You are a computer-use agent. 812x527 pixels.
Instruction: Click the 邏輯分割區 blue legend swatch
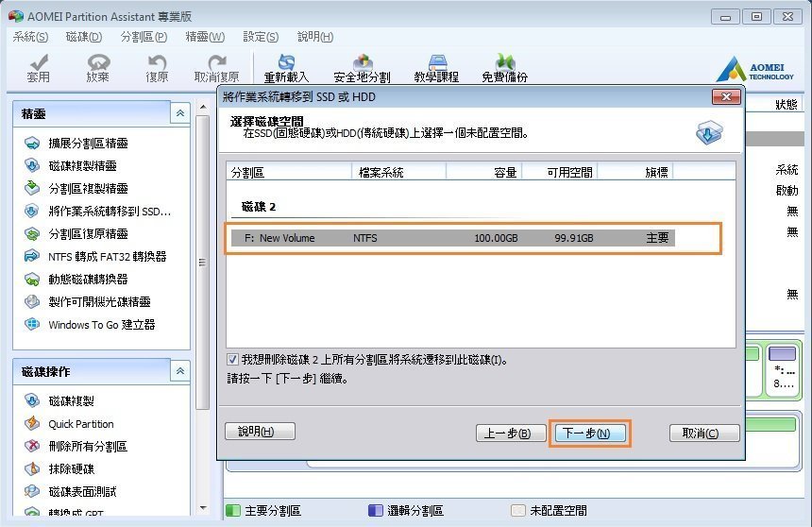pyautogui.click(x=376, y=510)
